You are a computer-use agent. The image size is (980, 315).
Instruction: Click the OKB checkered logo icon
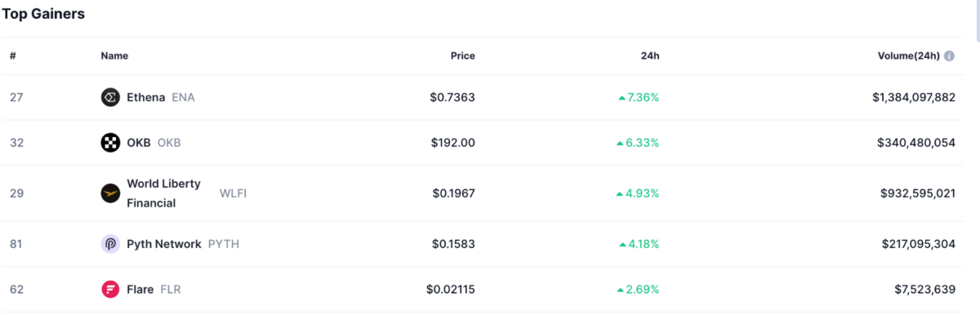[x=110, y=143]
